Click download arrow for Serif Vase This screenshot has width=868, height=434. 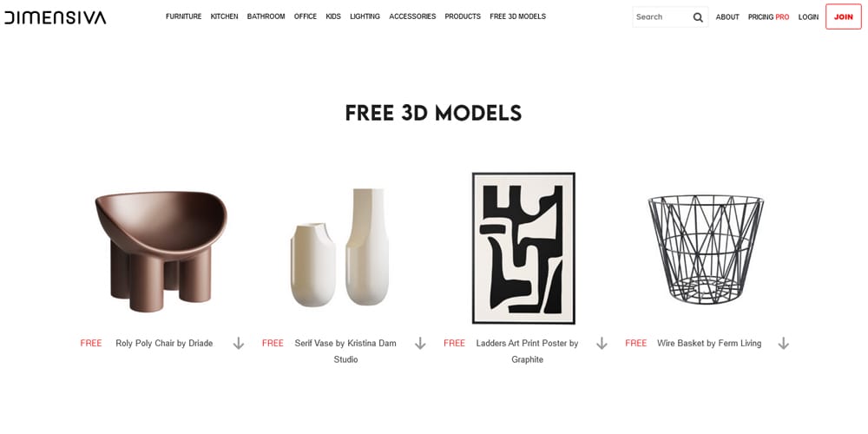point(420,343)
